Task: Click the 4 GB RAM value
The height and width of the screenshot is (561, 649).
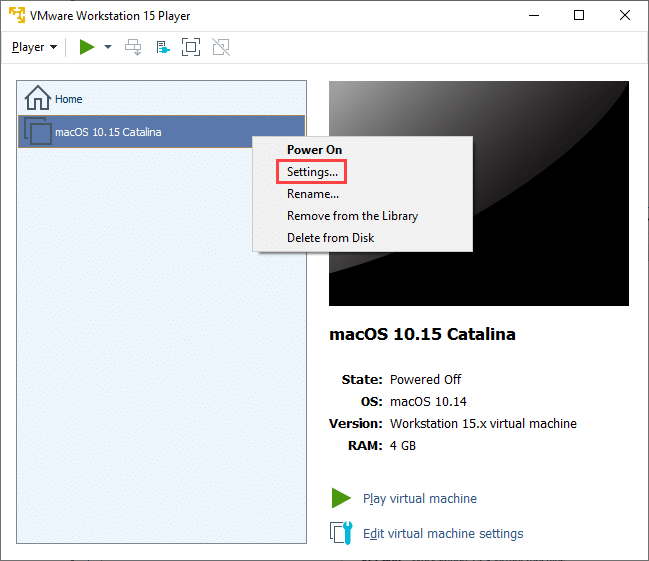Action: [x=403, y=445]
